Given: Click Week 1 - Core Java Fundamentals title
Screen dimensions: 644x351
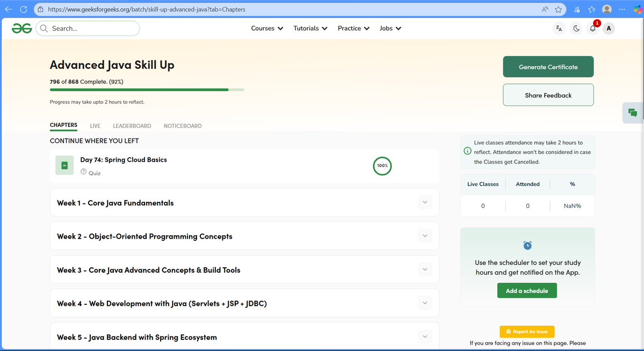Looking at the screenshot, I should point(115,203).
